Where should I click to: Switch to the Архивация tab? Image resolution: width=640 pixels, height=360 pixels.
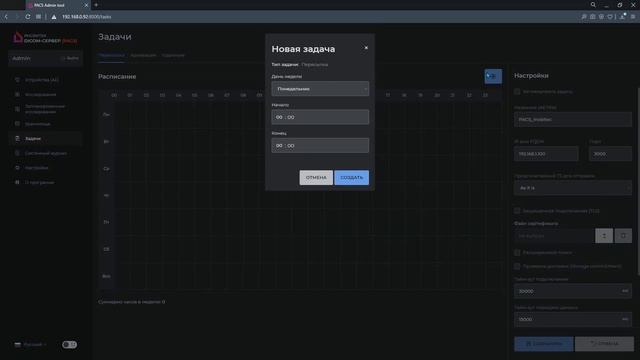[x=143, y=55]
